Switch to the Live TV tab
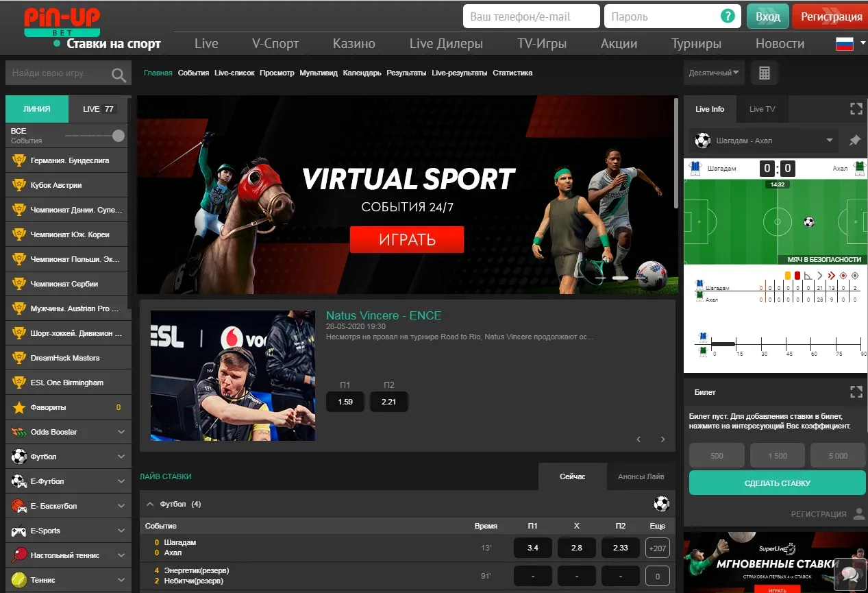868x593 pixels. pos(762,109)
